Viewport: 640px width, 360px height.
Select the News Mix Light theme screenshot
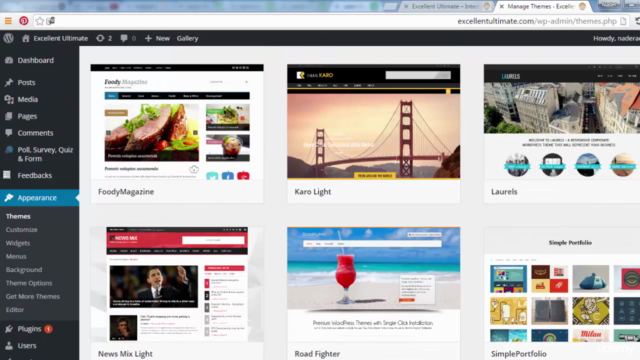click(177, 284)
